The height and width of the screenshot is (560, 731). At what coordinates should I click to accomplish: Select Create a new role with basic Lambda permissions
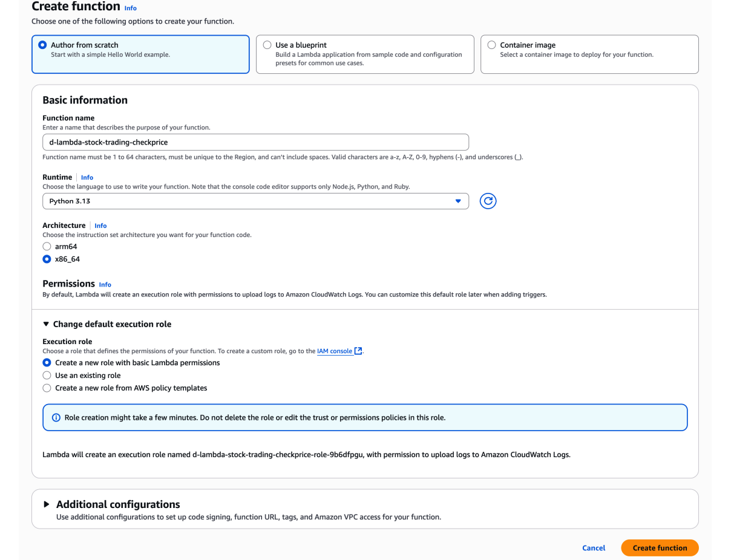[x=47, y=363]
